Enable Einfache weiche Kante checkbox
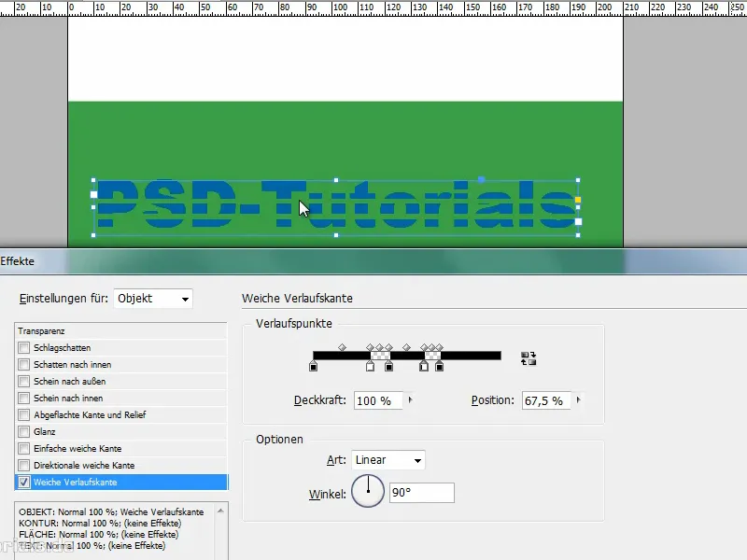747x560 pixels. point(24,449)
